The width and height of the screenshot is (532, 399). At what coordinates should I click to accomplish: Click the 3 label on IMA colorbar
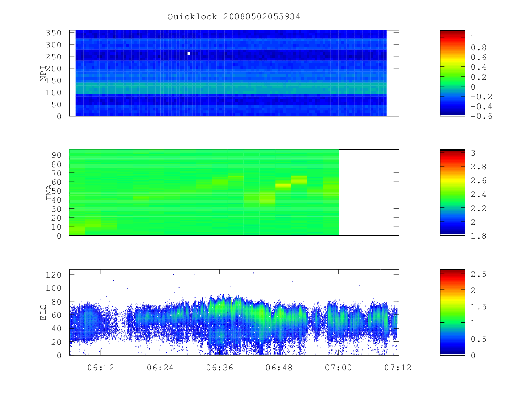click(473, 153)
